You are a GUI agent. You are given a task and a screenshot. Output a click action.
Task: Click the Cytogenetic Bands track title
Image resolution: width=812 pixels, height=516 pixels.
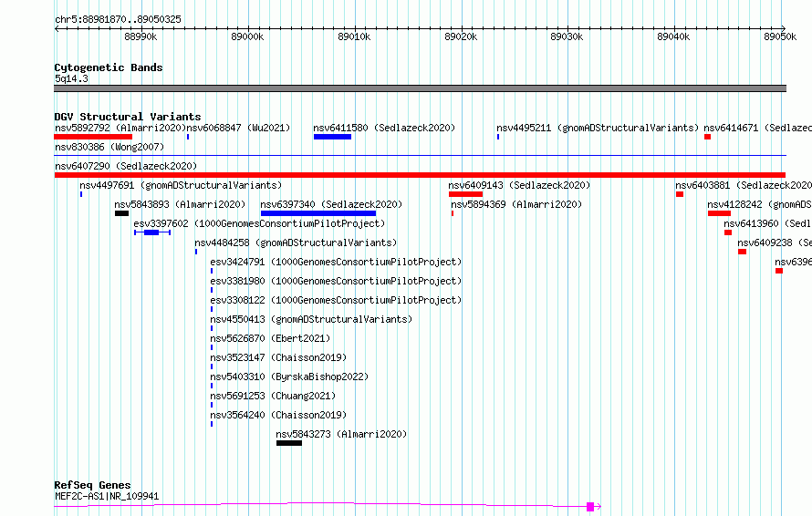[x=109, y=67]
